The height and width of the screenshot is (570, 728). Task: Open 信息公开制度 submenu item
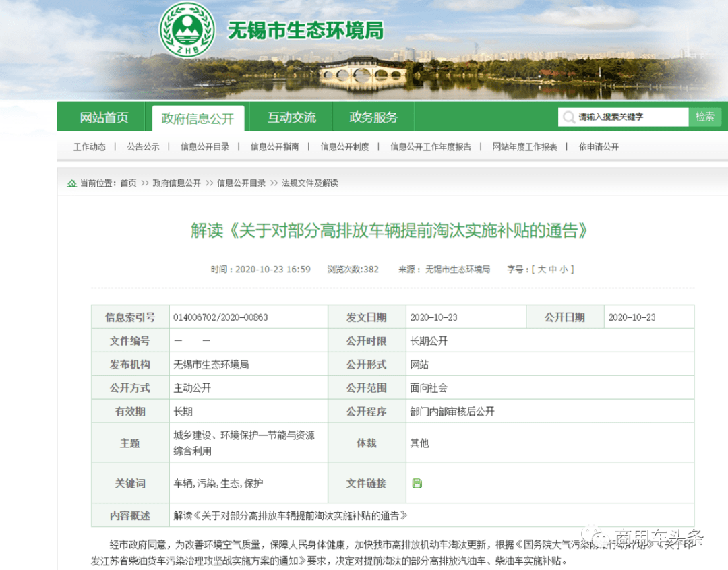click(x=344, y=147)
